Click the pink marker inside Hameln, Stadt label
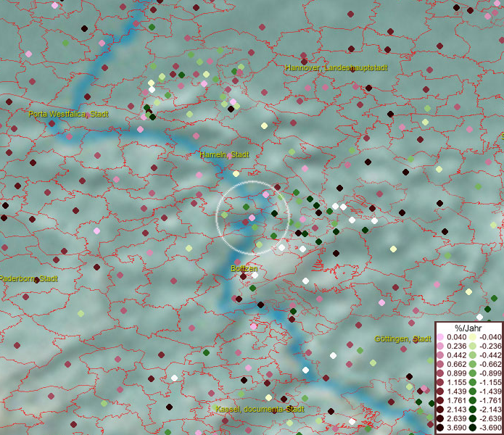Viewport: 504px width, 435px height. [x=229, y=157]
